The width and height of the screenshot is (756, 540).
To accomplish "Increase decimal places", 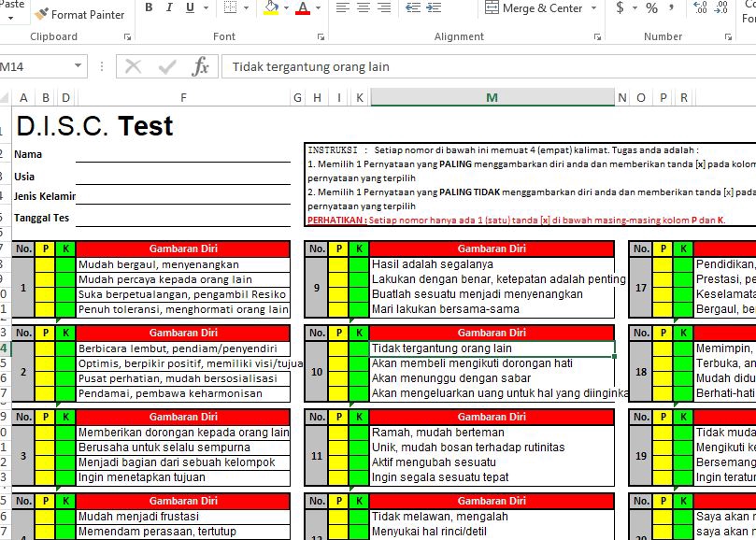I will tap(700, 7).
